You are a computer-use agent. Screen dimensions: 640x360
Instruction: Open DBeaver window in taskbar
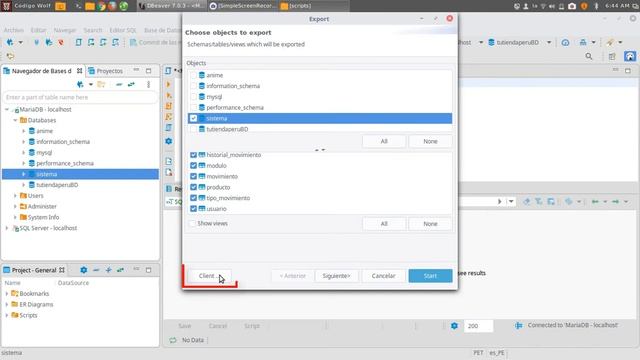coord(171,6)
